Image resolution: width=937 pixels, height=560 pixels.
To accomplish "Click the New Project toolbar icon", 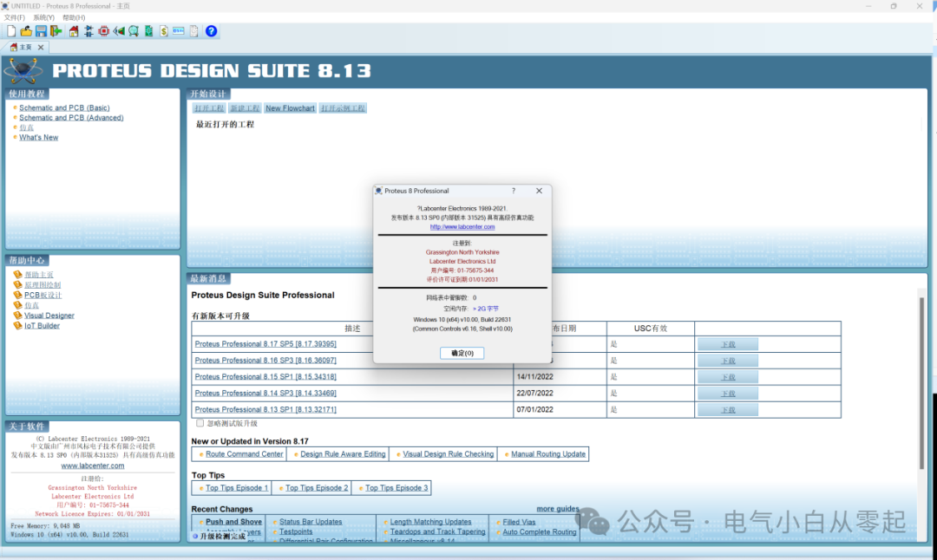I will click(x=11, y=31).
